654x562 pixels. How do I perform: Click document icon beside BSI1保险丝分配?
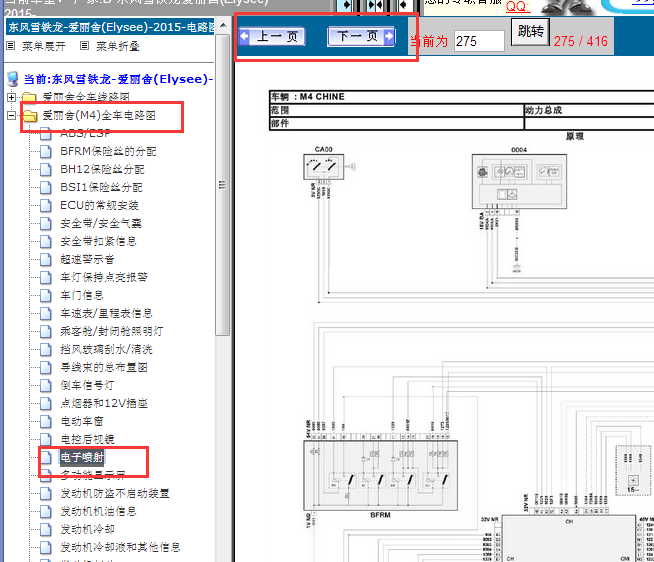pos(45,187)
